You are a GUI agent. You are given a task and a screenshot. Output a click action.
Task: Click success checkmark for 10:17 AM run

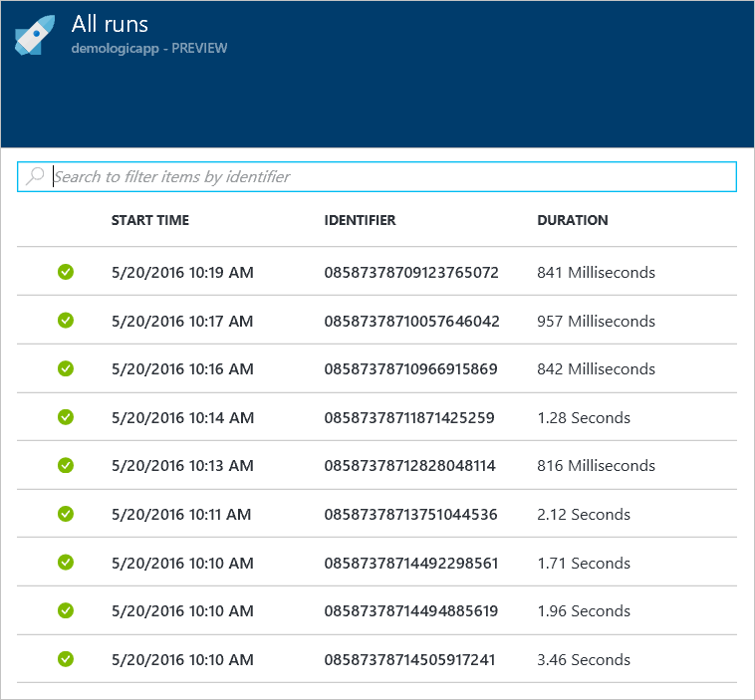pos(66,321)
